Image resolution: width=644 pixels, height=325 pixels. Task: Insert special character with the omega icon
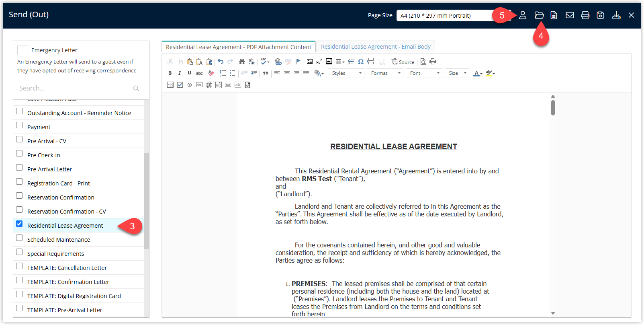(x=361, y=62)
